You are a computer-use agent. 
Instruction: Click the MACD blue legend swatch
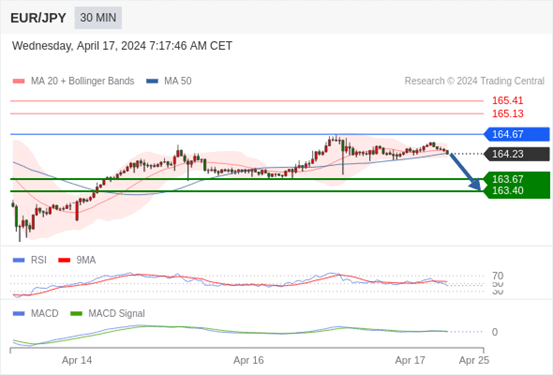pyautogui.click(x=18, y=313)
